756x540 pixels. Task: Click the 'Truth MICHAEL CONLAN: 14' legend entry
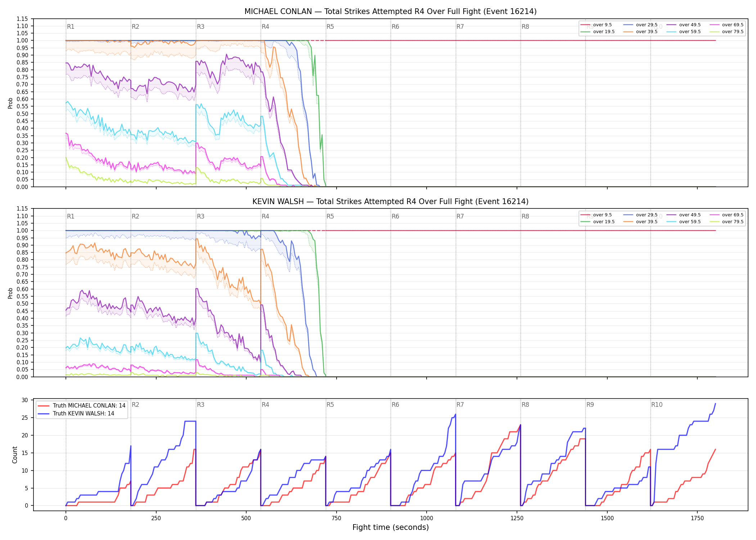tap(81, 406)
